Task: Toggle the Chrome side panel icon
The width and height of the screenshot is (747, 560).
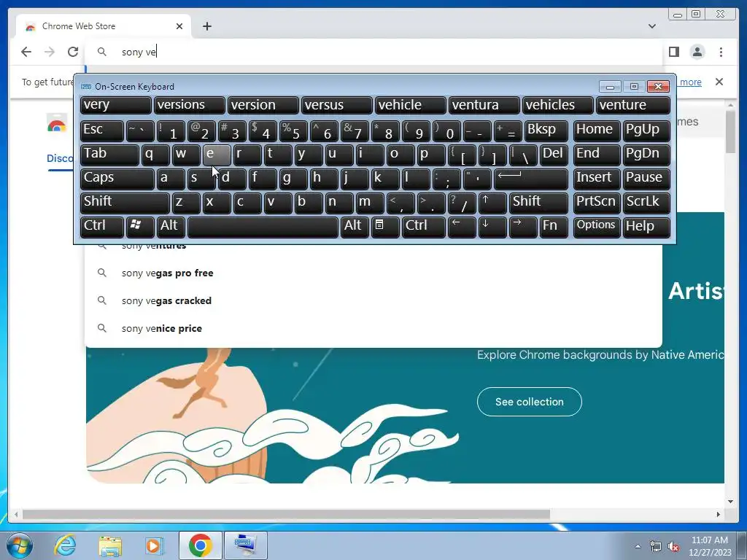Action: pyautogui.click(x=673, y=52)
